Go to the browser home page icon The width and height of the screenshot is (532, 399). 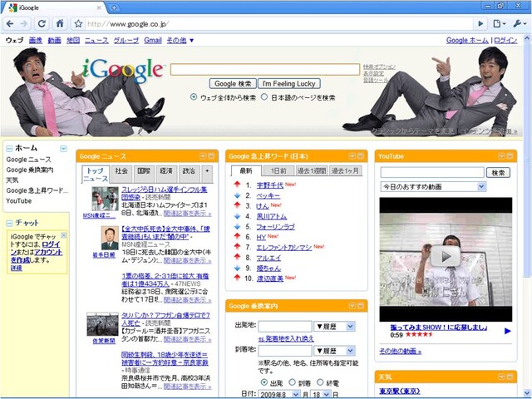(60, 23)
